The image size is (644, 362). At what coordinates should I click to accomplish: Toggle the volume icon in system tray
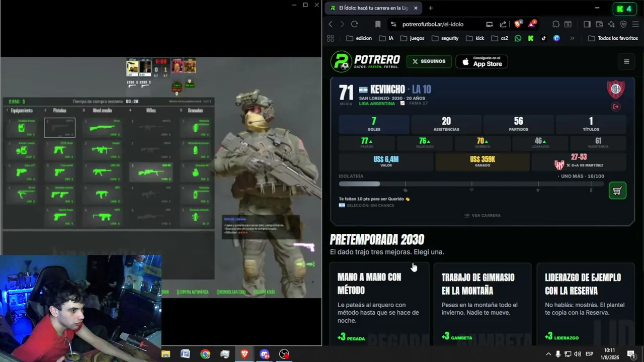(x=577, y=354)
